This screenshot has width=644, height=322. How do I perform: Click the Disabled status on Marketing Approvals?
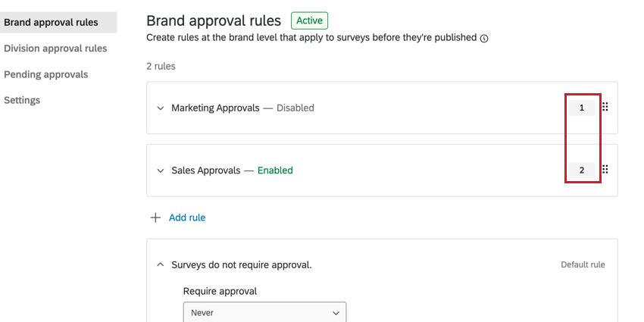[x=295, y=108]
